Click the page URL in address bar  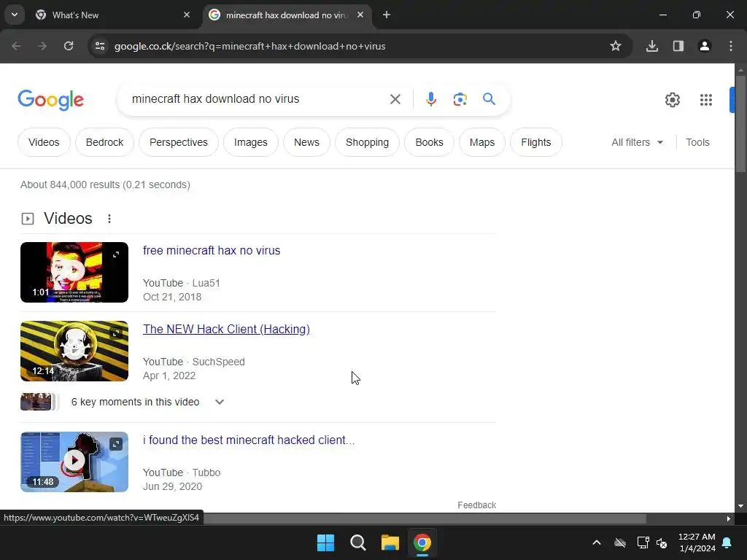point(249,46)
